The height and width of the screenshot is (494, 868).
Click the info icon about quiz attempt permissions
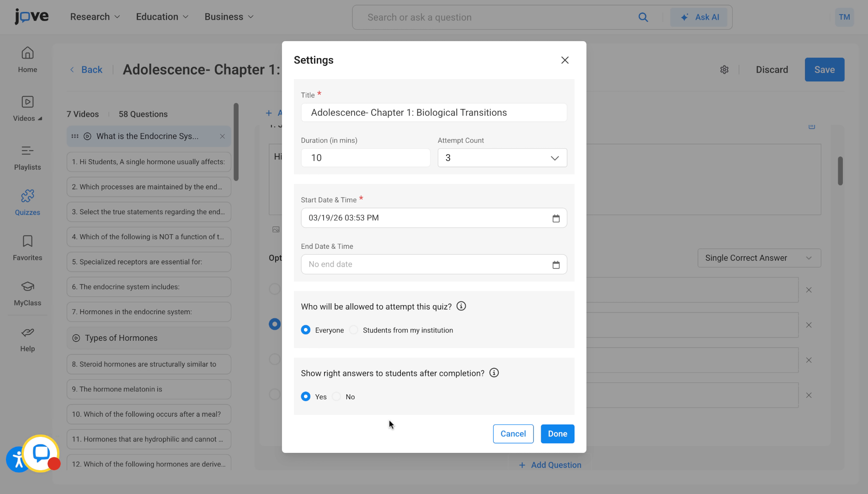pyautogui.click(x=461, y=306)
